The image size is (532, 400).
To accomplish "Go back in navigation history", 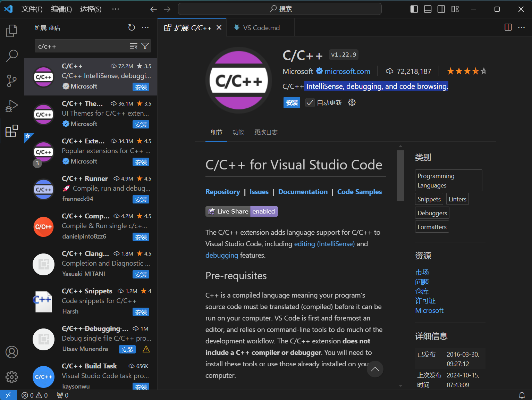I will coord(153,9).
